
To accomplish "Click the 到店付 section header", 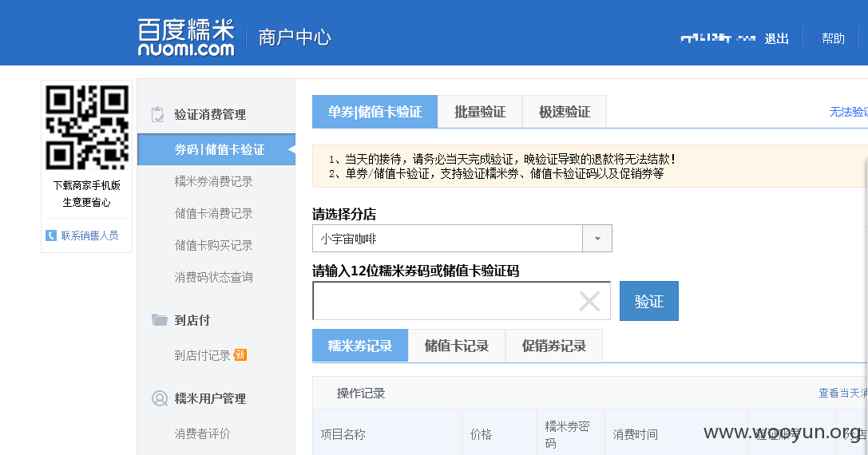I will coord(192,320).
